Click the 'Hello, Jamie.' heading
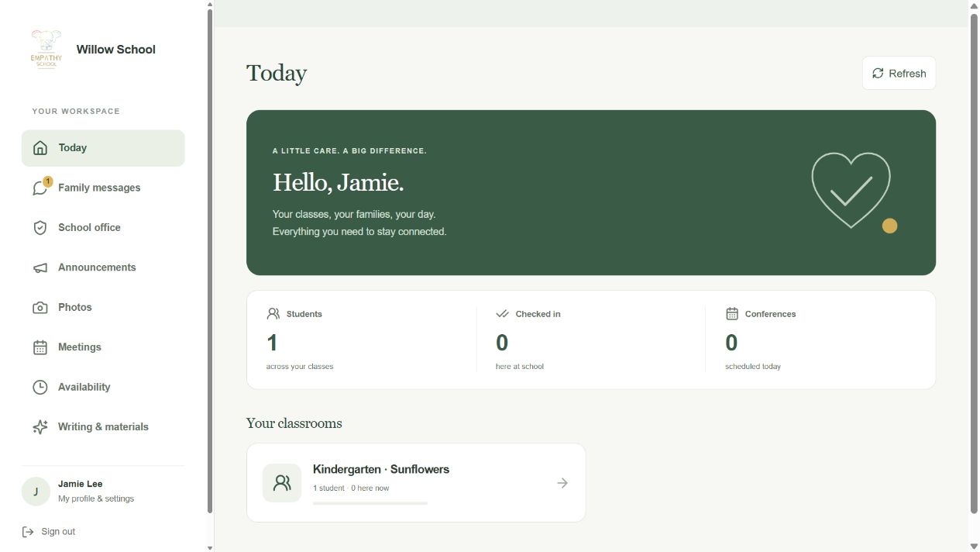The image size is (980, 552). [338, 183]
